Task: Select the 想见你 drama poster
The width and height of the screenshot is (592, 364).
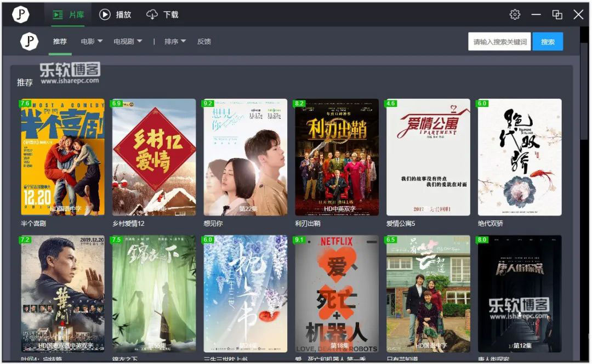Action: (246, 157)
